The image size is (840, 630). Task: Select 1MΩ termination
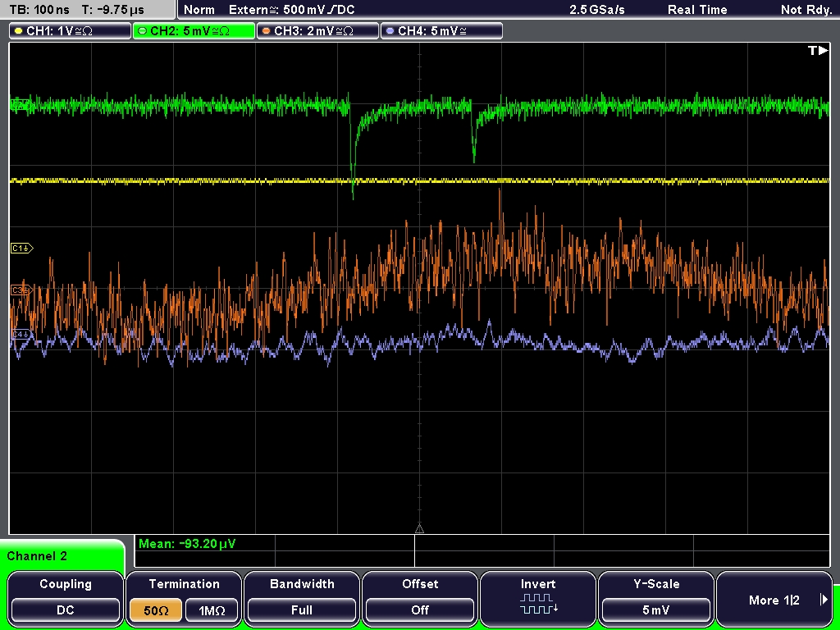coord(212,610)
